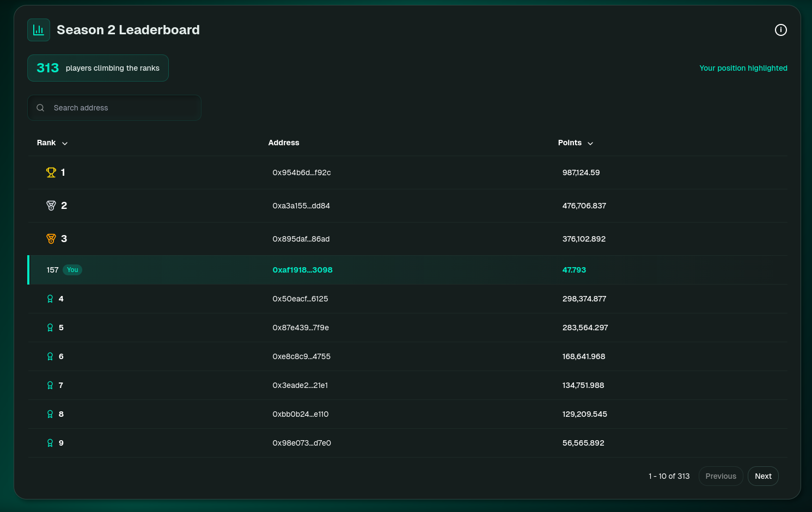Click the ribbon badge icon for rank 6
The width and height of the screenshot is (812, 512).
pos(50,356)
